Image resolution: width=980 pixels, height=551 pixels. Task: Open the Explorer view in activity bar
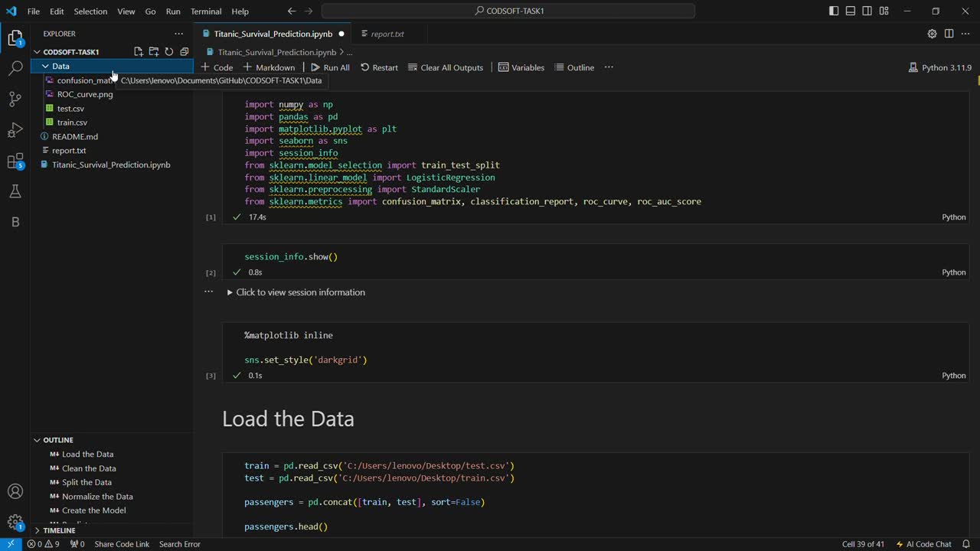15,38
